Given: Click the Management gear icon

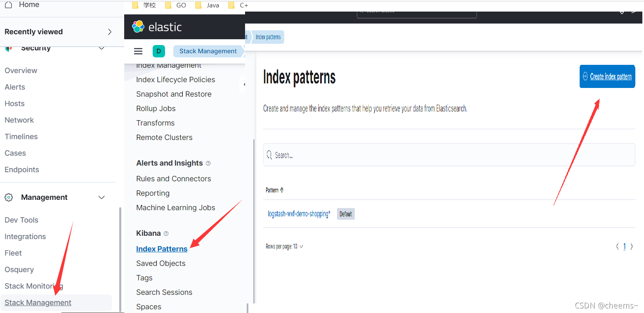Looking at the screenshot, I should (x=9, y=197).
